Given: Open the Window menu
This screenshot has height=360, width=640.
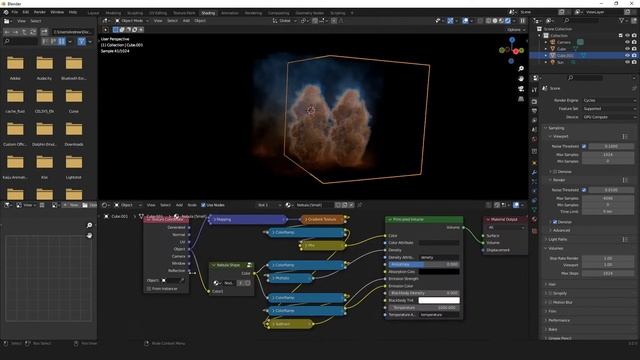Looking at the screenshot, I should tap(57, 12).
